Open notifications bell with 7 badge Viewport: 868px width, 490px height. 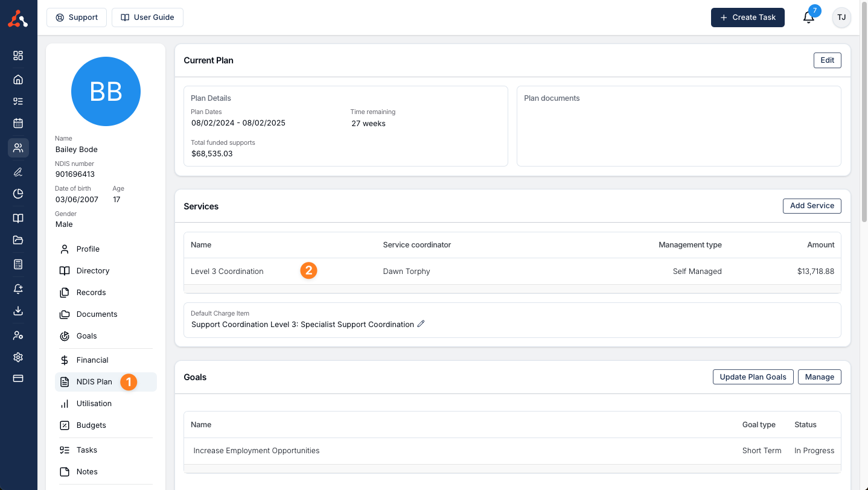point(808,17)
